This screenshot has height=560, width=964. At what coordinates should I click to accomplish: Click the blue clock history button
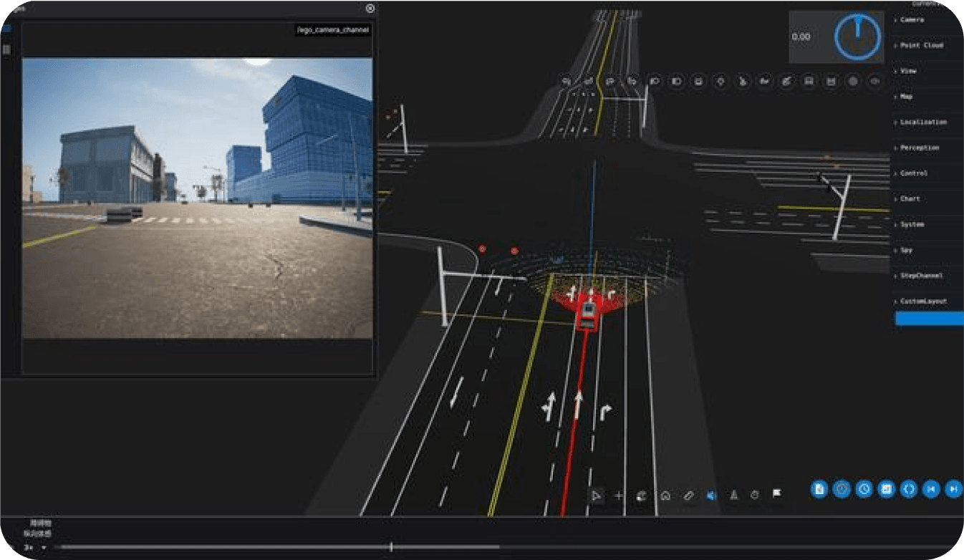point(864,489)
